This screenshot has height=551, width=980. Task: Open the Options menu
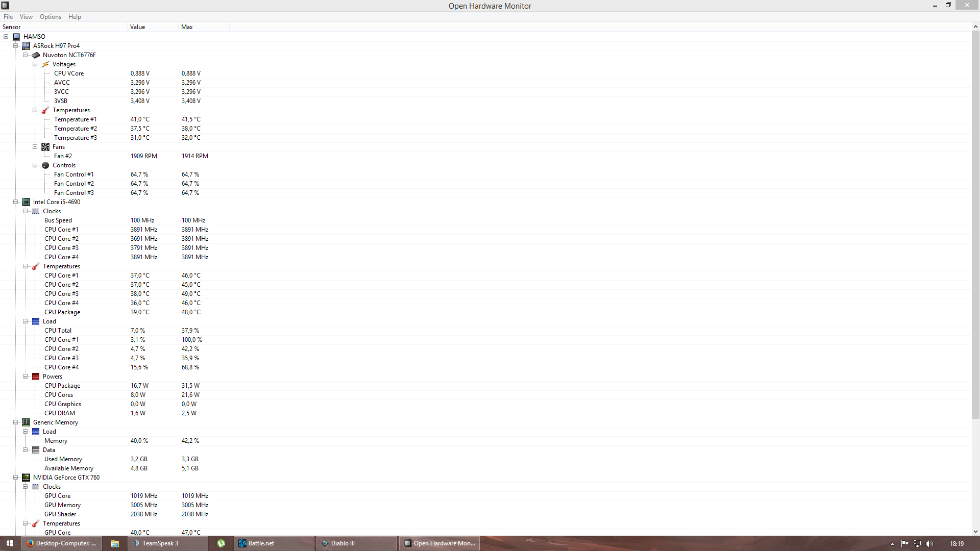[x=50, y=17]
